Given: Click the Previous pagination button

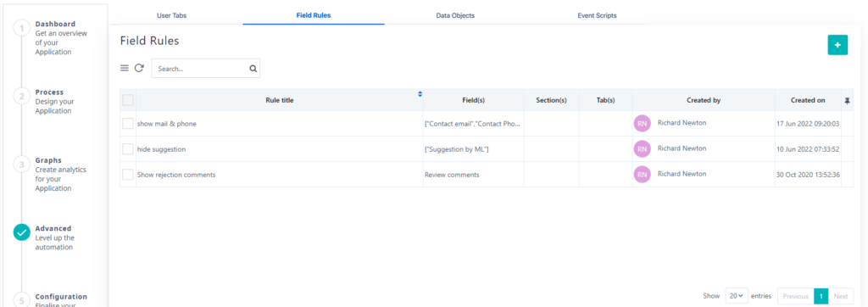Looking at the screenshot, I should click(x=795, y=297).
